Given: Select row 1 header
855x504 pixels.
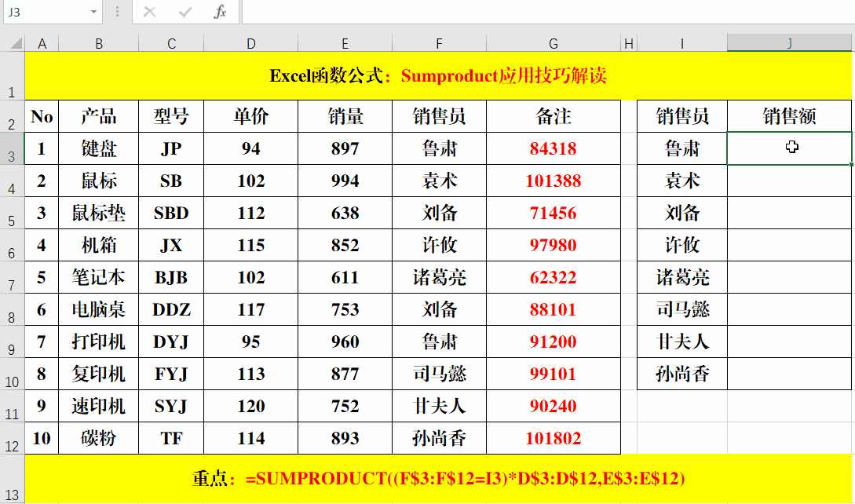Looking at the screenshot, I should click(12, 76).
